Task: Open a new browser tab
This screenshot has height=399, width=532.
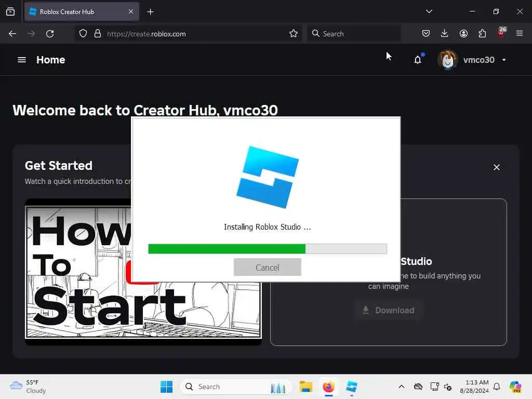Action: (x=150, y=12)
